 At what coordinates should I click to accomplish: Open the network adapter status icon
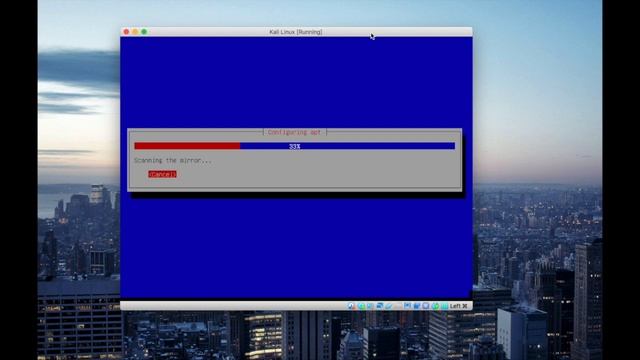(x=380, y=306)
